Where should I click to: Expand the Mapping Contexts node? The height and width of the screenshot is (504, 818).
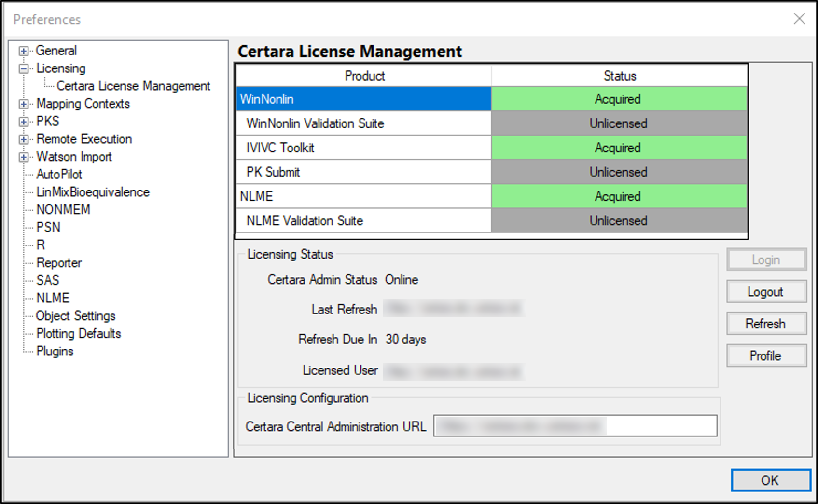pyautogui.click(x=23, y=104)
